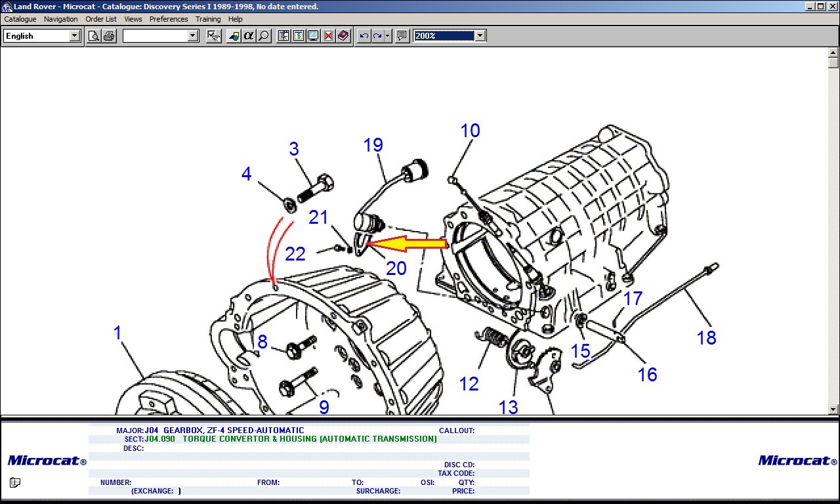Click the book icon in toolbar
Screen dimensions: 840x504
pos(343,35)
